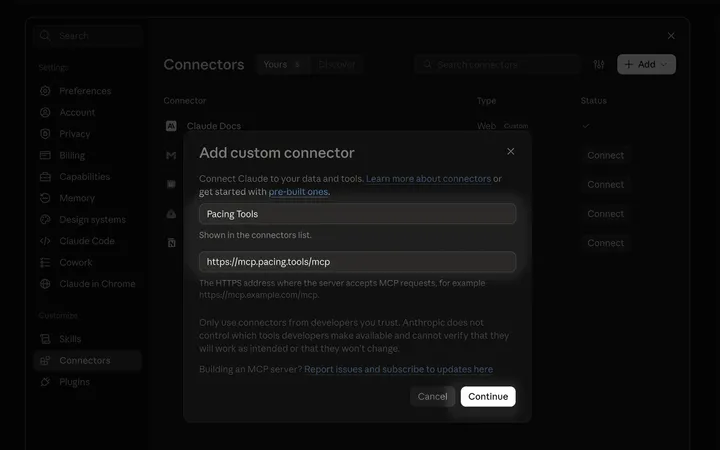Open Skills icon in Customize section
The image size is (720, 450).
coord(45,339)
